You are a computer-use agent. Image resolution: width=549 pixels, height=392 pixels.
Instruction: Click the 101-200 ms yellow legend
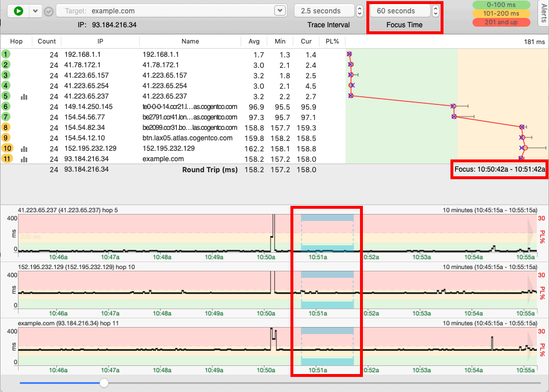[501, 13]
